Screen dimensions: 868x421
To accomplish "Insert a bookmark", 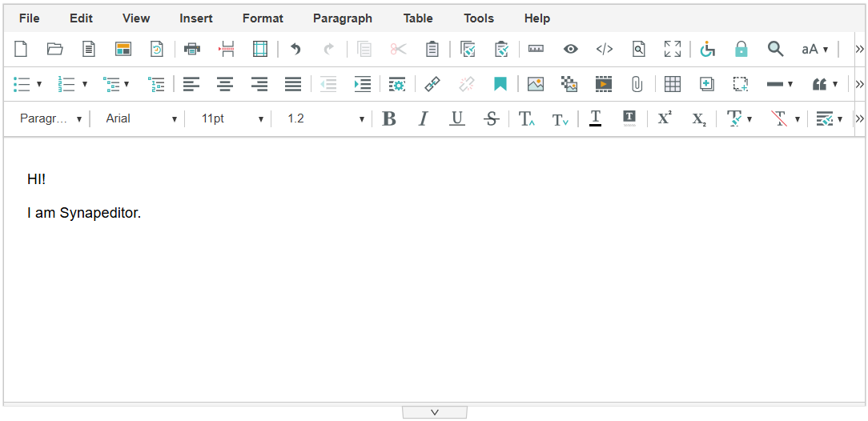I will tap(500, 84).
